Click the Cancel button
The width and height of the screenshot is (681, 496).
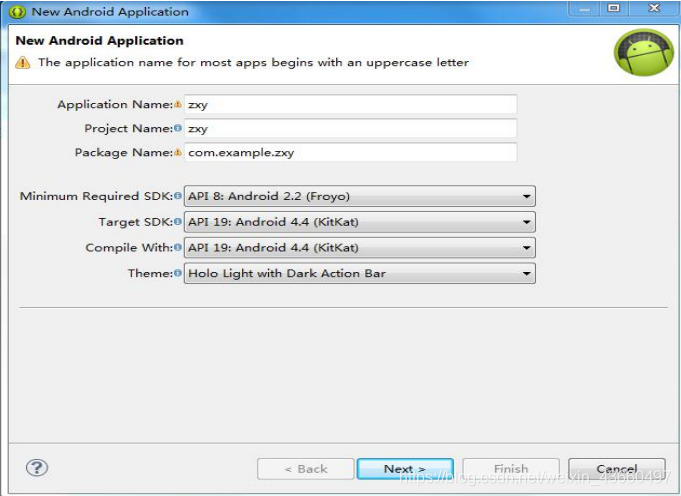[x=617, y=469]
